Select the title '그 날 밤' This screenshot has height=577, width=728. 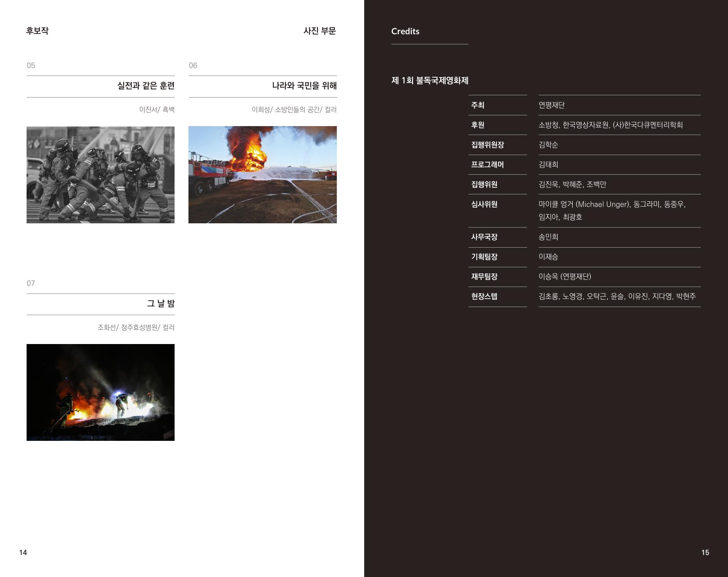tap(161, 304)
